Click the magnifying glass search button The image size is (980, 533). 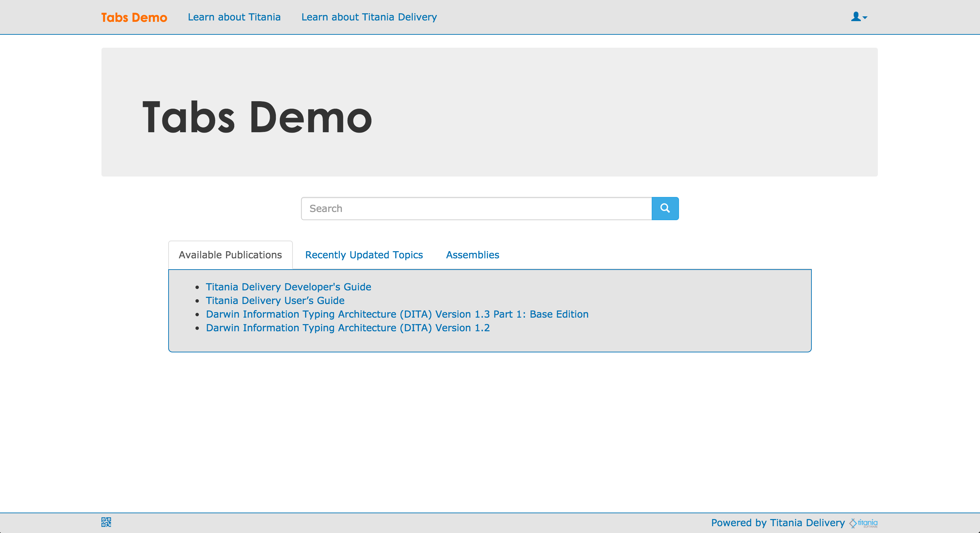665,208
